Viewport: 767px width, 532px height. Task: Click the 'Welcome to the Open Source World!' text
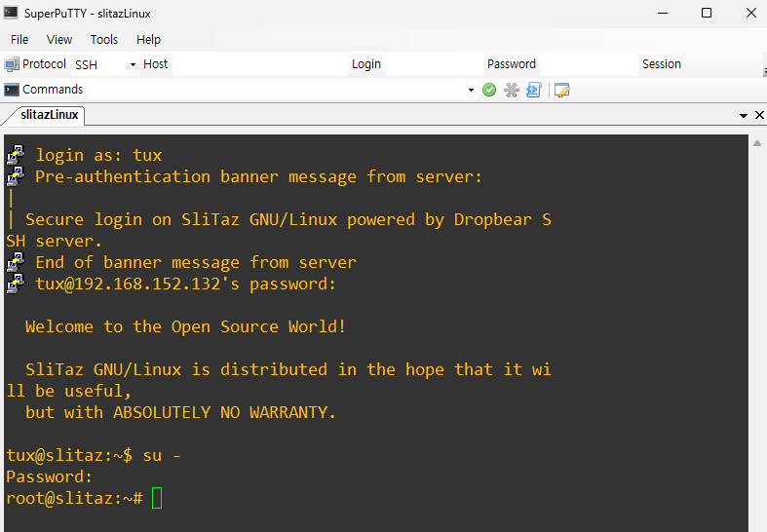185,326
